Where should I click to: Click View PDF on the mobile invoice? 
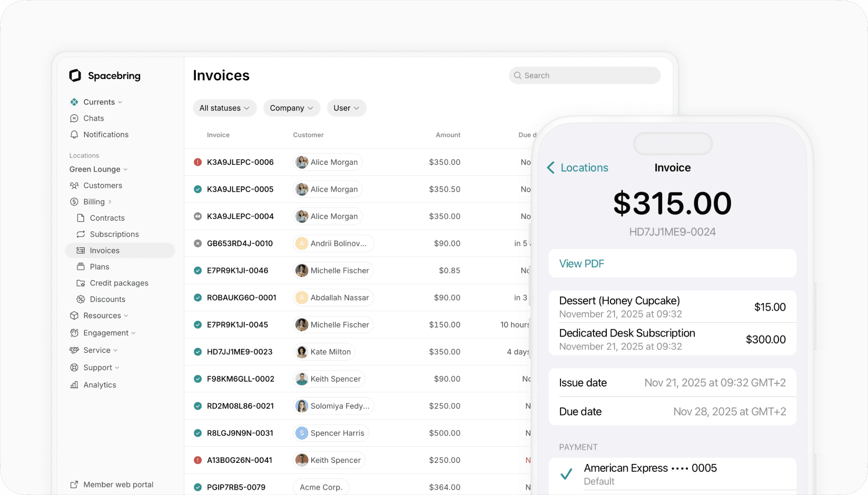[x=581, y=263]
